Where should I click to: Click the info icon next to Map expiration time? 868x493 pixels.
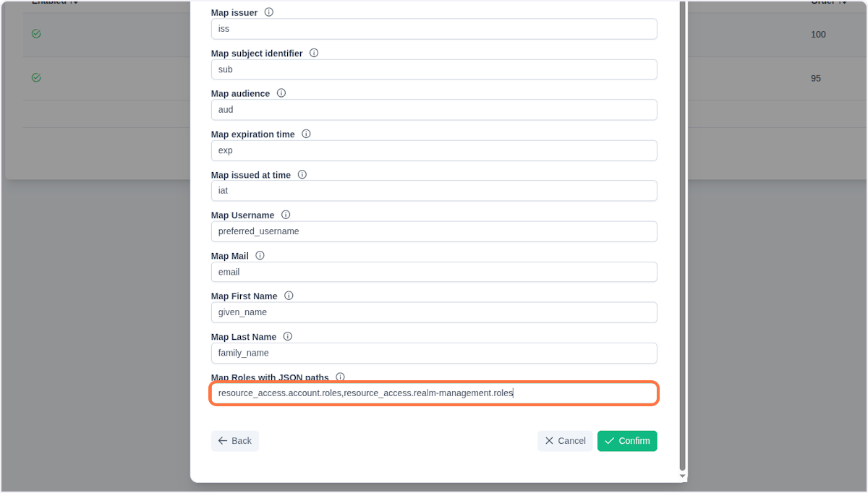click(306, 134)
